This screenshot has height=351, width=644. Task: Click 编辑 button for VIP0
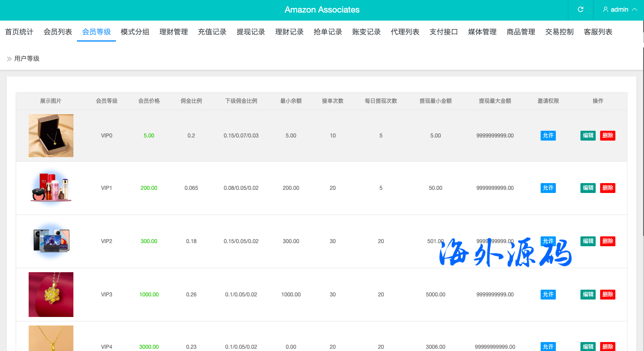[588, 136]
